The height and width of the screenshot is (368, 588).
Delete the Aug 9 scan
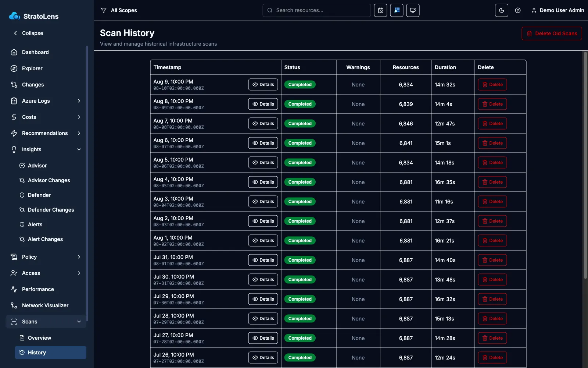(x=492, y=85)
